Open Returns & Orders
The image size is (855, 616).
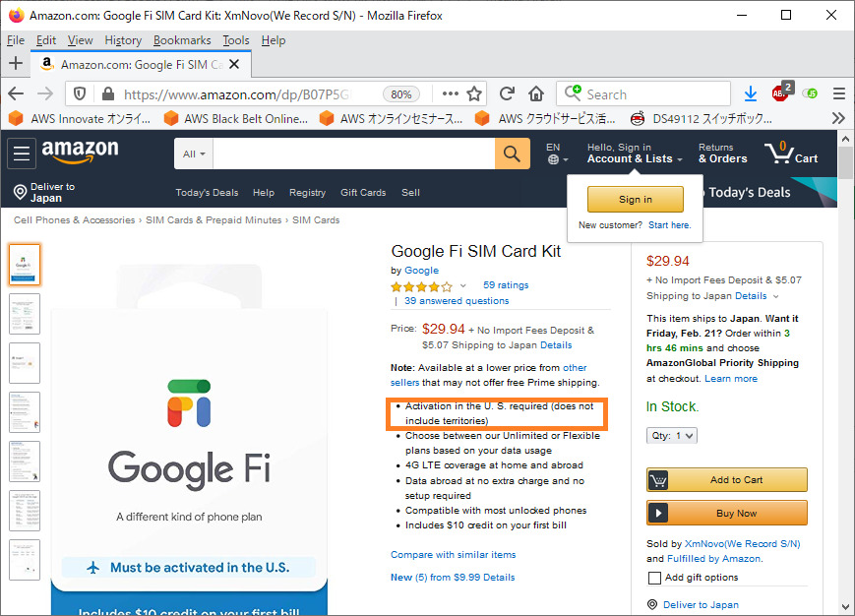[x=722, y=154]
